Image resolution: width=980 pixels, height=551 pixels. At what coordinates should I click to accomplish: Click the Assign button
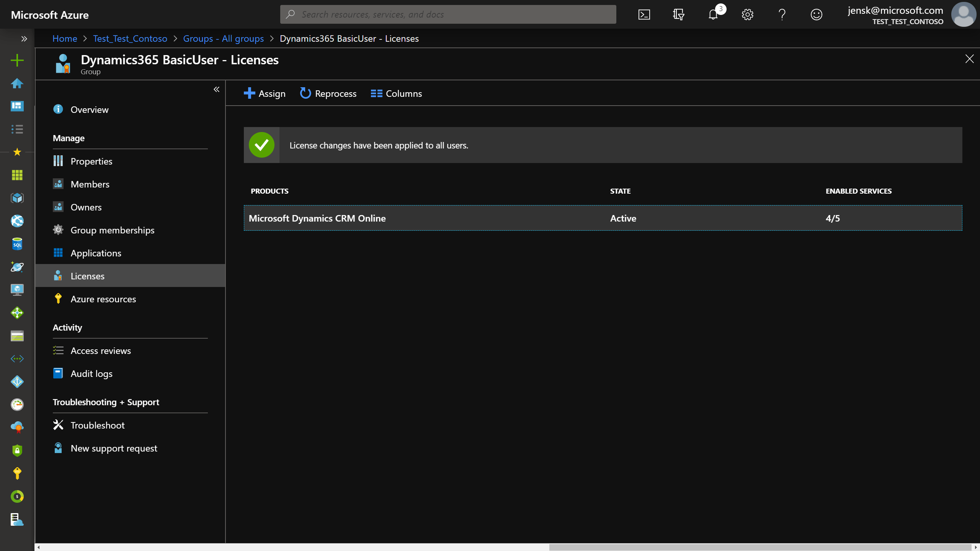[x=265, y=93]
